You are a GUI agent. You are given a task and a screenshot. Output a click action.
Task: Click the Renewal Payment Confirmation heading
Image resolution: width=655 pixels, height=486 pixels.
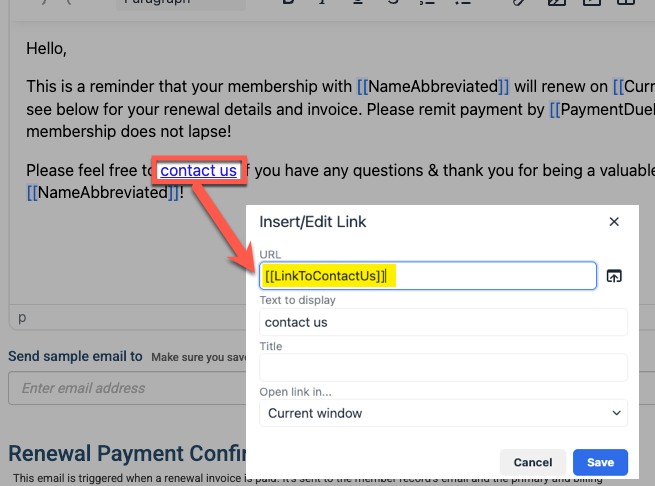(x=127, y=453)
